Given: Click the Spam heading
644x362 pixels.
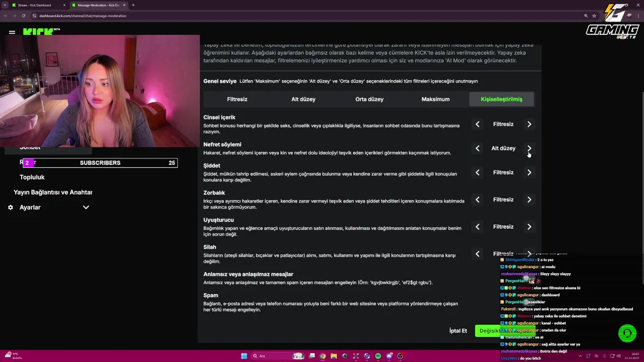Looking at the screenshot, I should pos(211,295).
